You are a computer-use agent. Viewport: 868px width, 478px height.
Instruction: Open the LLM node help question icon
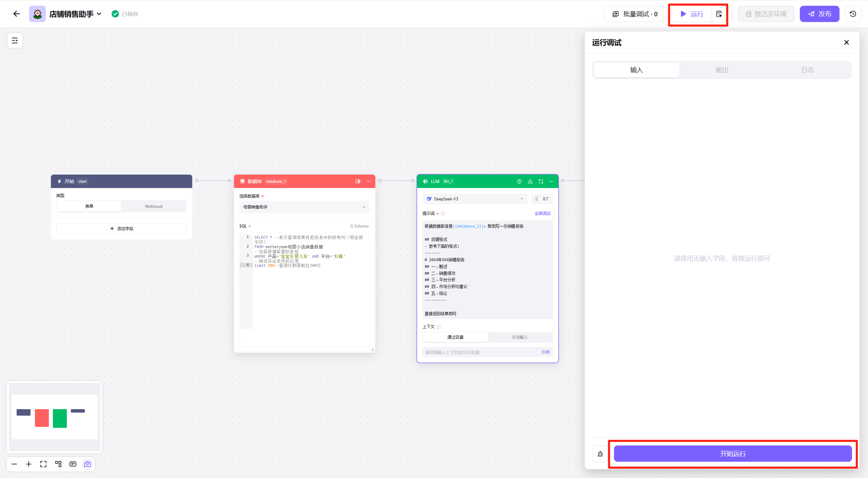point(519,181)
